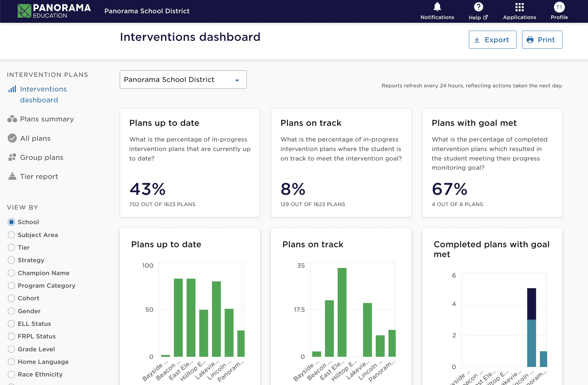Click the "129 OUT OF 1623 PLANS" text
Viewport: 588px width, 385px height.
pos(313,204)
